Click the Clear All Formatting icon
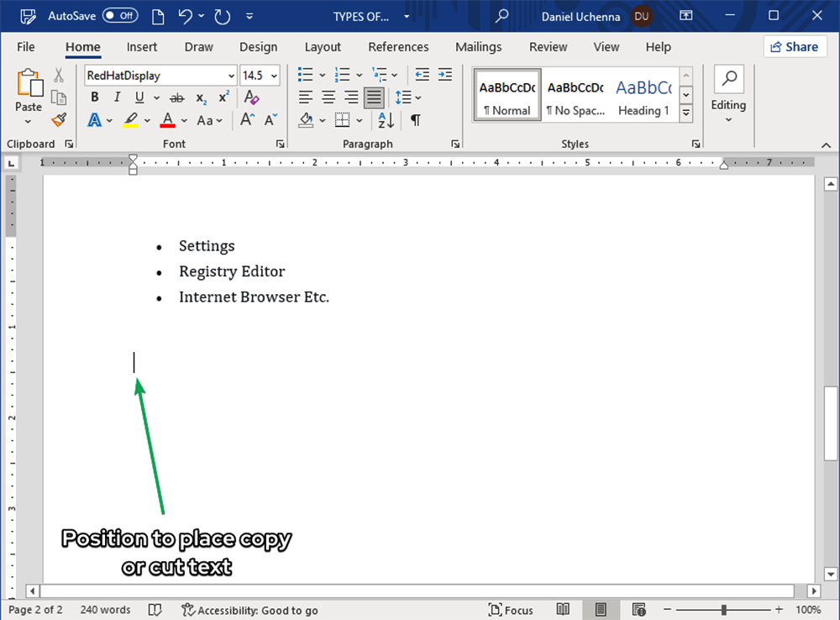 251,97
